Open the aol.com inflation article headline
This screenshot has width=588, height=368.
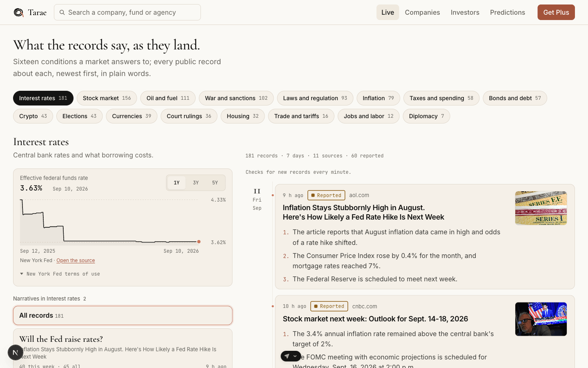tap(363, 212)
